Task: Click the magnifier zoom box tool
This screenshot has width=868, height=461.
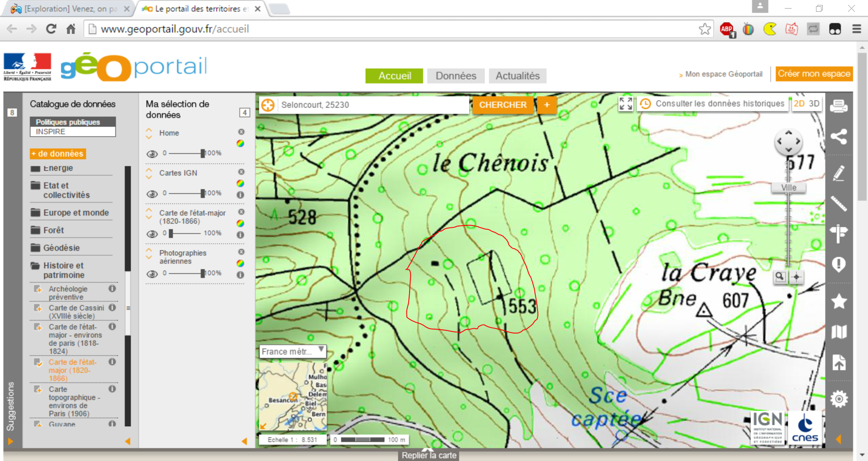Action: pos(780,277)
